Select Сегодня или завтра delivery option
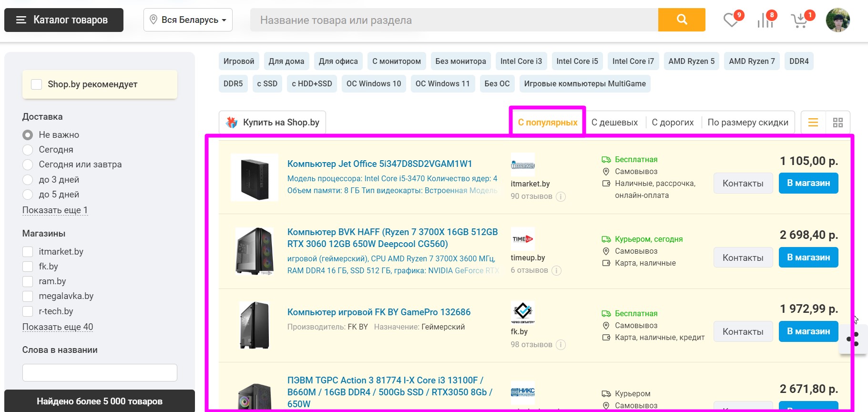Viewport: 868px width, 412px height. (28, 165)
